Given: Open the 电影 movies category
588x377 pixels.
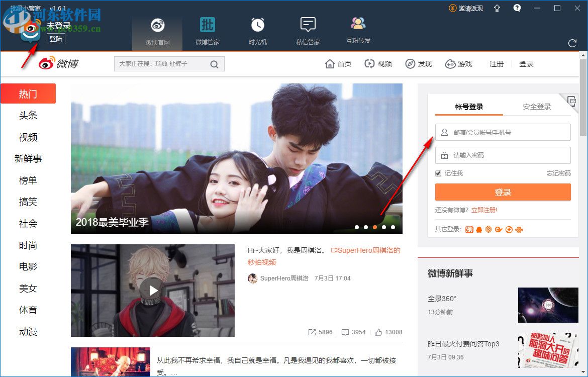Looking at the screenshot, I should pos(28,266).
